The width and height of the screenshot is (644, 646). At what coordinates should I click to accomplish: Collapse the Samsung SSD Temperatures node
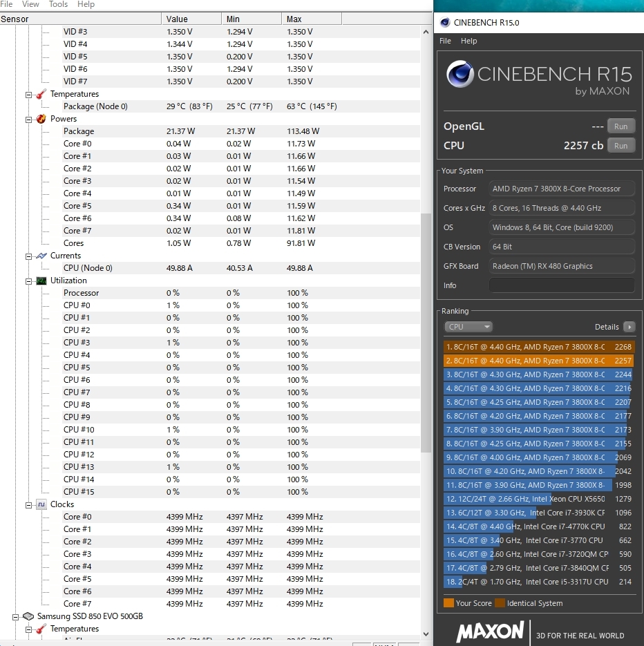pyautogui.click(x=28, y=629)
